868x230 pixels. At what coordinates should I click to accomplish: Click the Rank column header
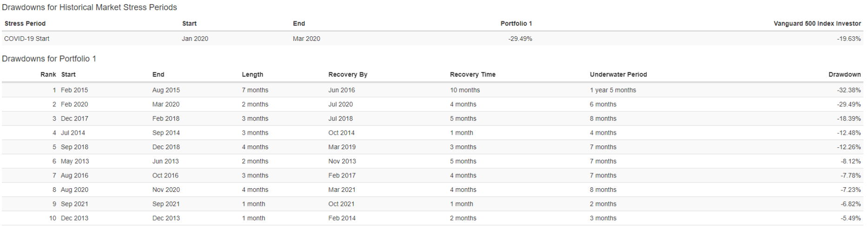pyautogui.click(x=48, y=74)
